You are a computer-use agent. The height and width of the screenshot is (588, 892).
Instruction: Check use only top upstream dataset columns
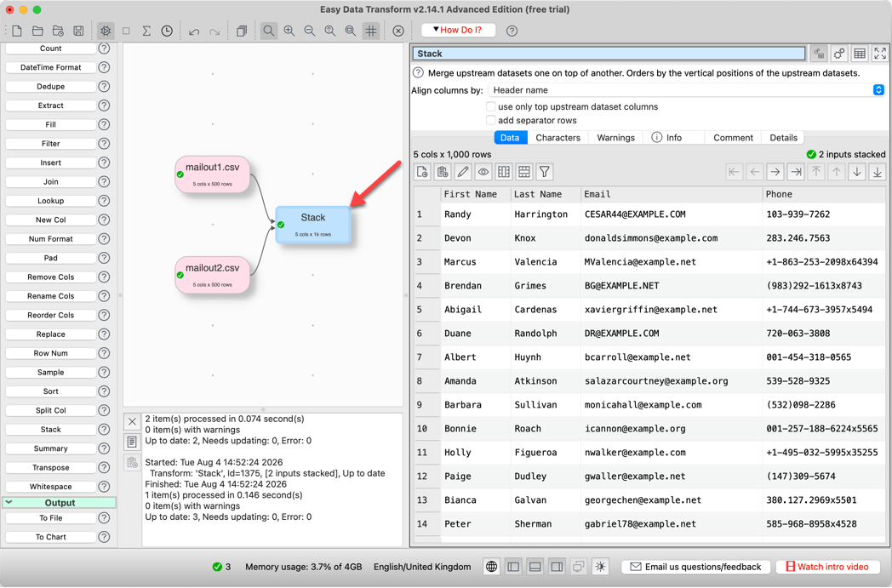(x=491, y=106)
